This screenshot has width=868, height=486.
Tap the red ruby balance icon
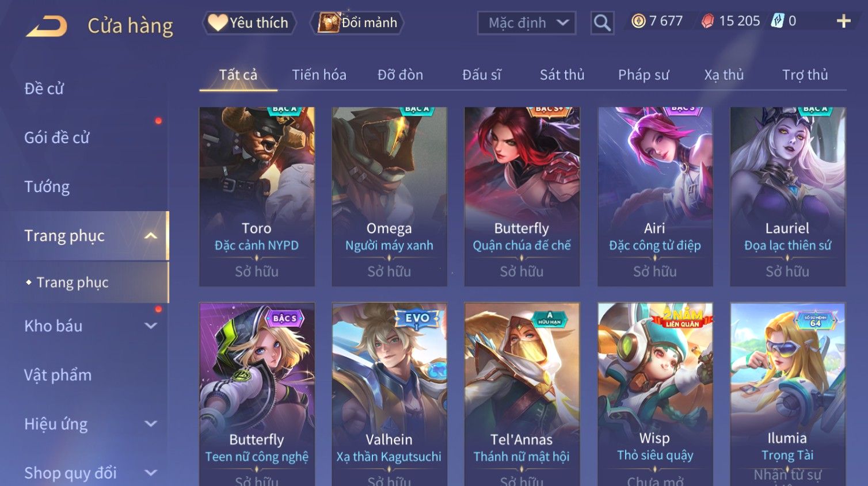pos(707,21)
